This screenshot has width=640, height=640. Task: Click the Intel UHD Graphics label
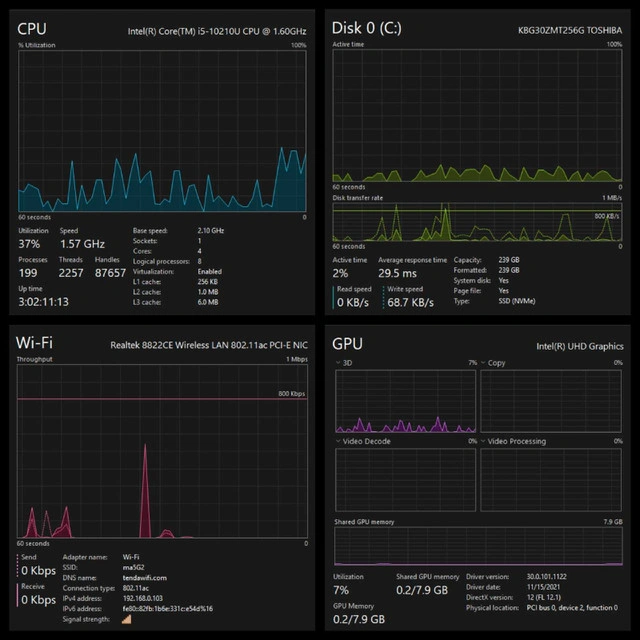(579, 346)
